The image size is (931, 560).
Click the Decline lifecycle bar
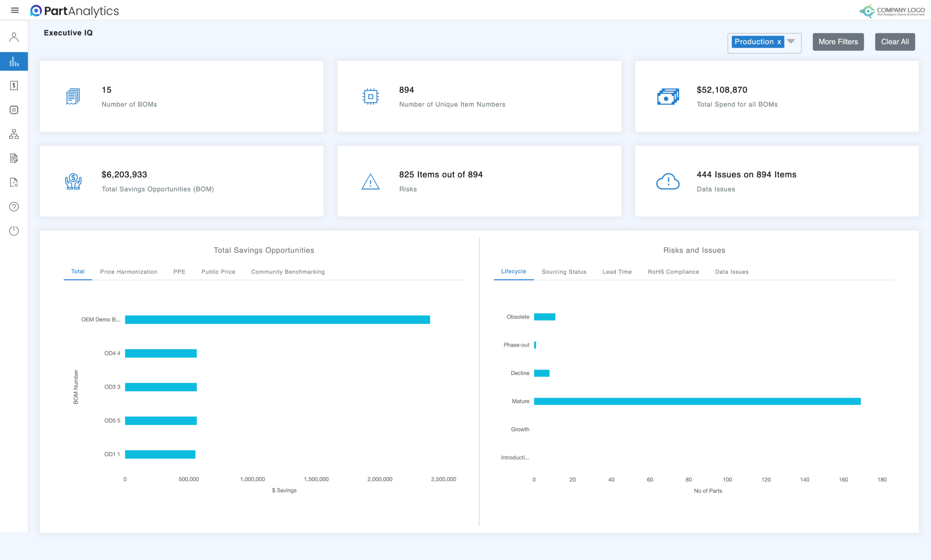pos(542,373)
